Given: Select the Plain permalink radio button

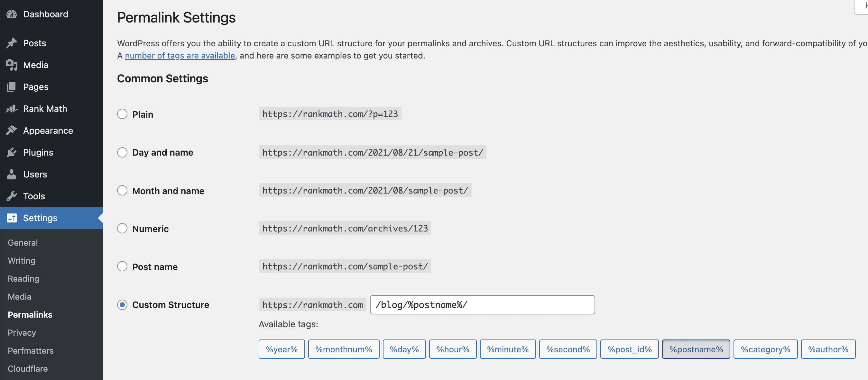Looking at the screenshot, I should pos(122,114).
